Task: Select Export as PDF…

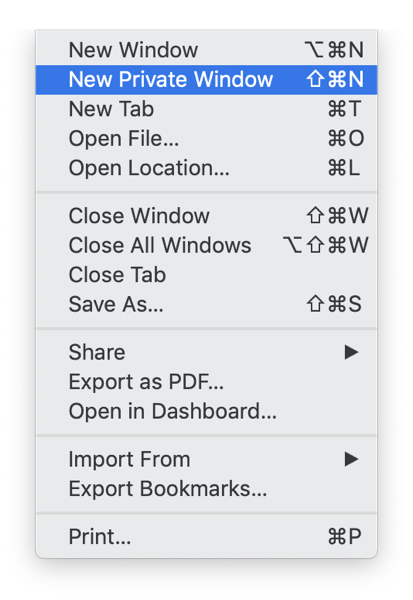Action: click(x=206, y=382)
